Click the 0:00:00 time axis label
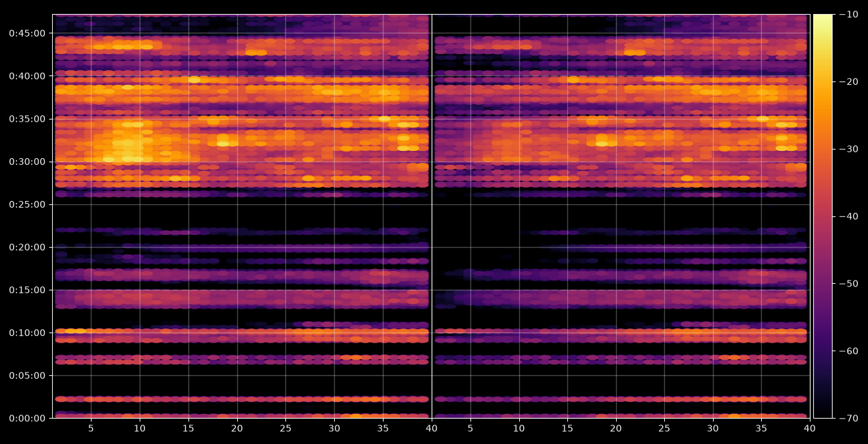The width and height of the screenshot is (868, 444). point(27,418)
